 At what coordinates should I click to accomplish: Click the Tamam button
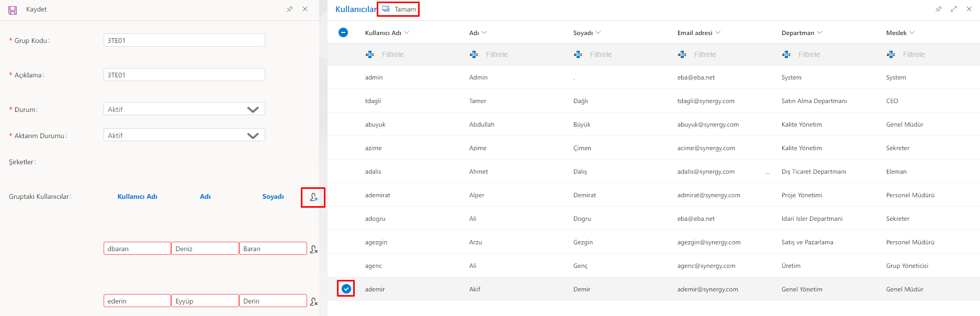coord(399,9)
